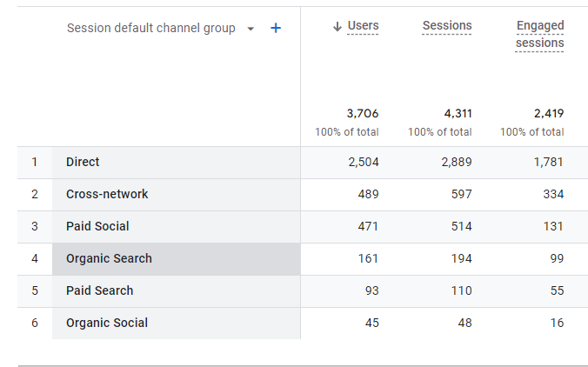Click Organic Search sessions value 194
This screenshot has width=588, height=367.
click(462, 258)
